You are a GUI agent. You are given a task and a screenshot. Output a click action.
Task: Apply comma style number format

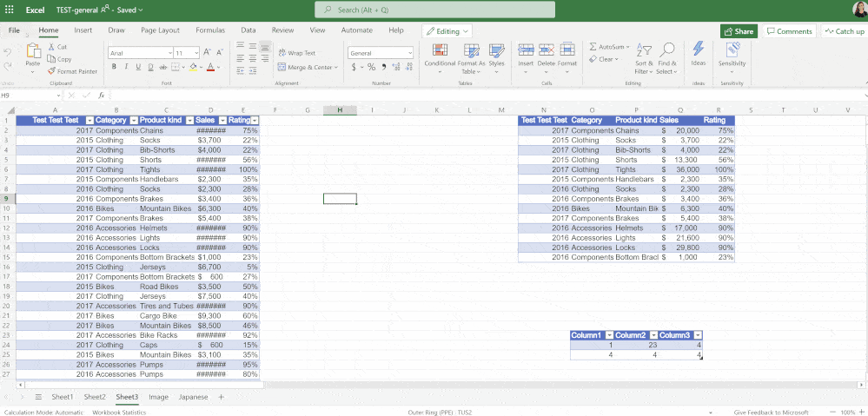[x=383, y=67]
